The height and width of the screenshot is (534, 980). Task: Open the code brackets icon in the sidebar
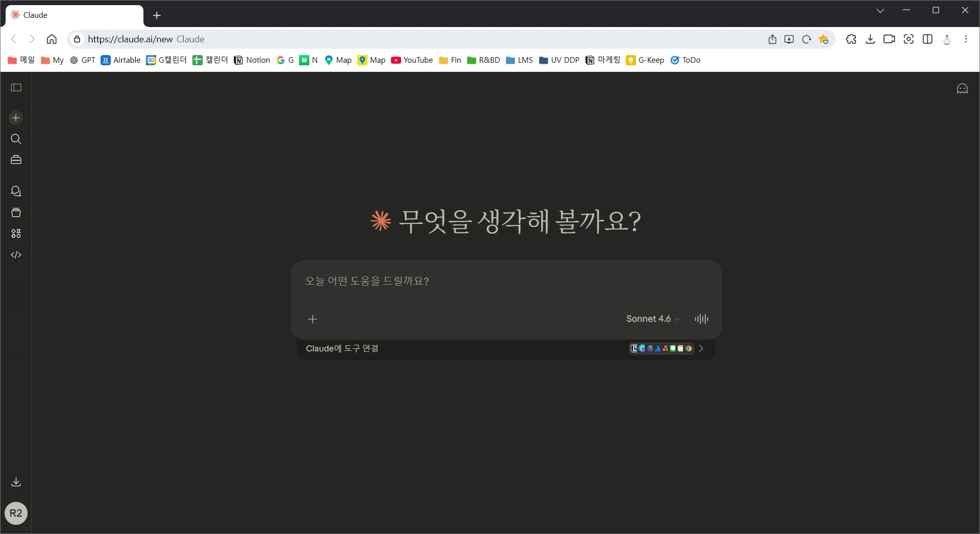(16, 255)
